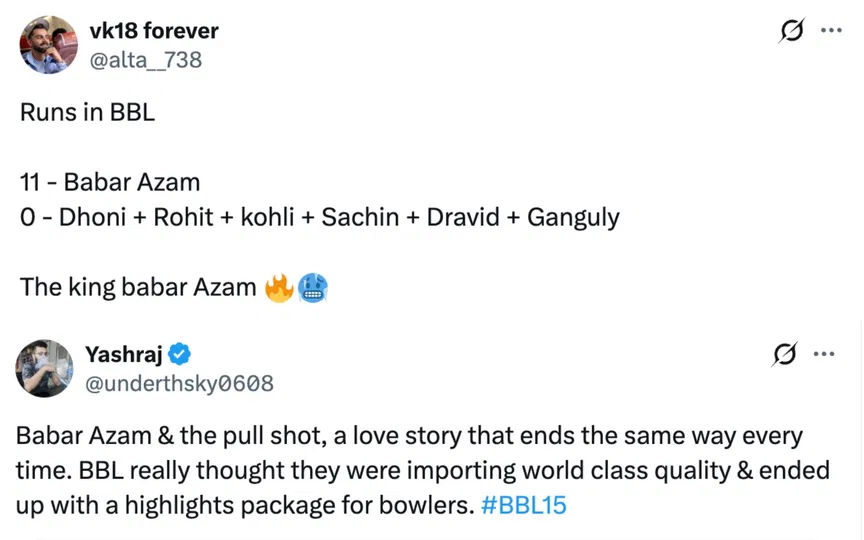The height and width of the screenshot is (540, 864).
Task: Open Yashraj's profile picture
Action: click(45, 368)
